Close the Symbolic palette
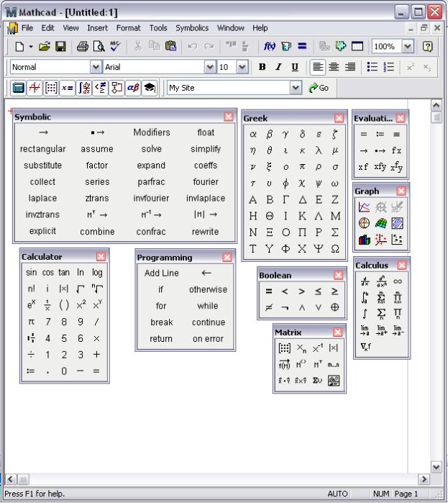 coord(229,117)
